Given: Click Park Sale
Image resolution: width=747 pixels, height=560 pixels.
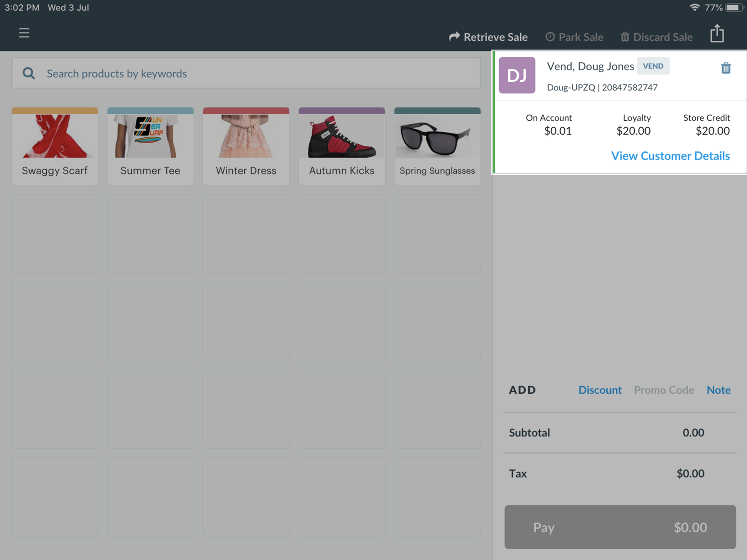Looking at the screenshot, I should [x=574, y=37].
